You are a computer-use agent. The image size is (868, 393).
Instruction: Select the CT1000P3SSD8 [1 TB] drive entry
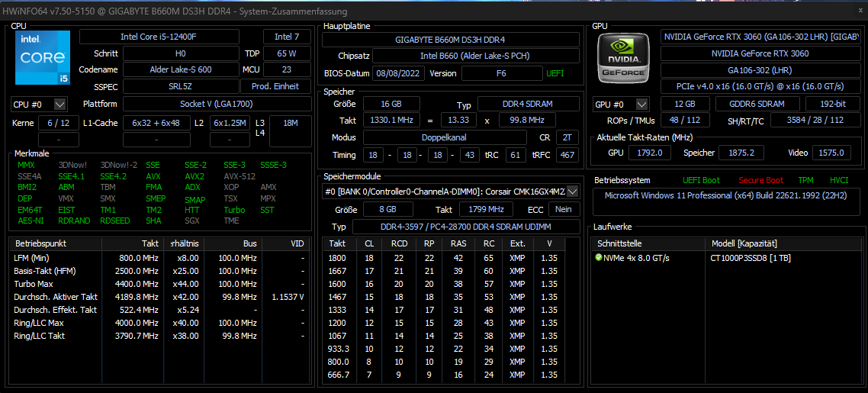(x=749, y=258)
